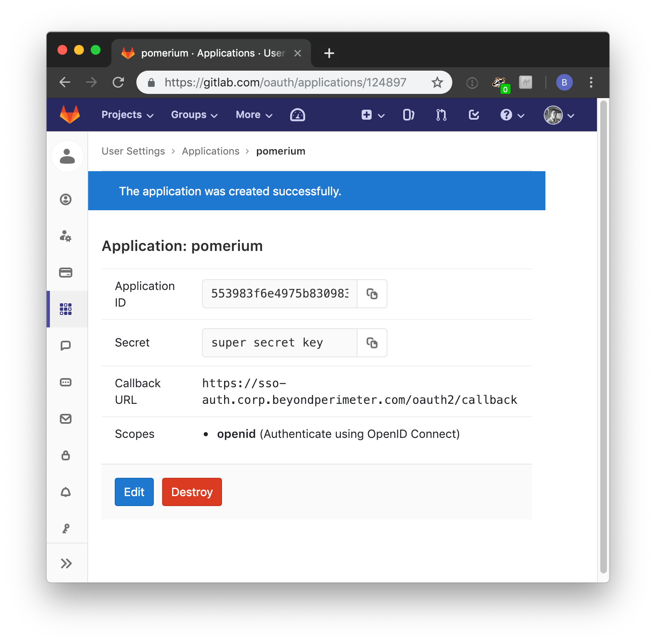Open Account settings in the sidebar
This screenshot has height=644, width=656.
[66, 236]
